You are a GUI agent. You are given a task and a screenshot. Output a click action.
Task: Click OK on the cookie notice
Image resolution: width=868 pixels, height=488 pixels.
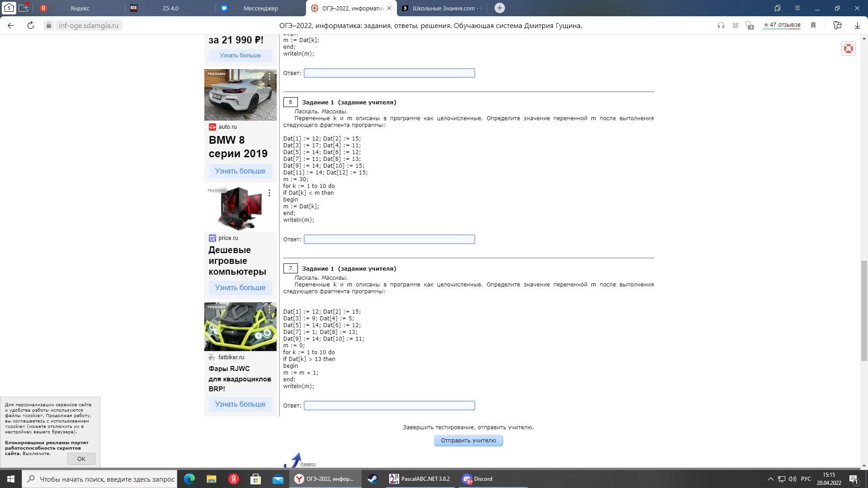pyautogui.click(x=81, y=459)
